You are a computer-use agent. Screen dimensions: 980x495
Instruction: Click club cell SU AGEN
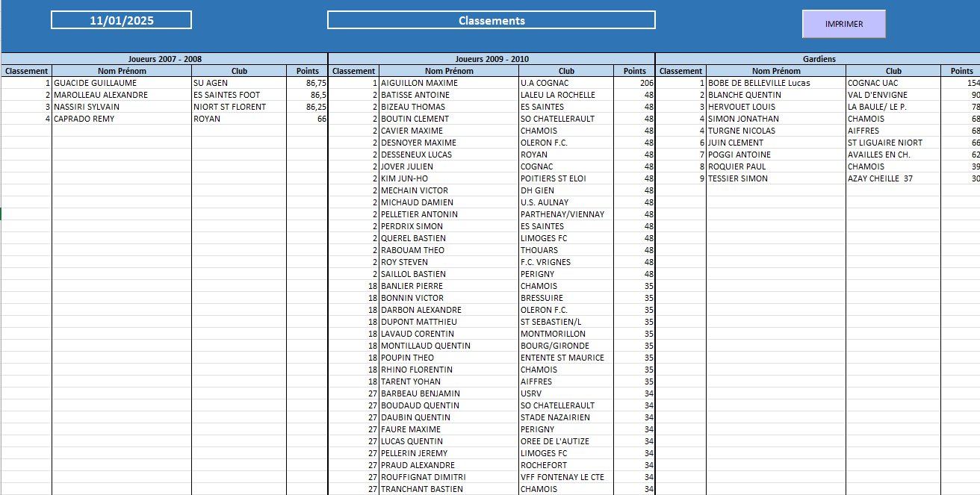pyautogui.click(x=239, y=83)
